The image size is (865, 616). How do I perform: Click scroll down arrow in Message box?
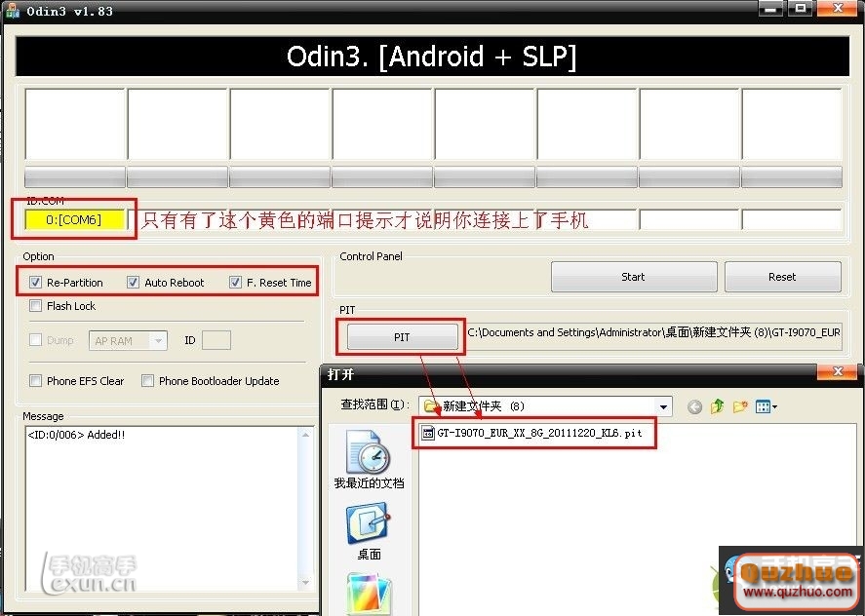tap(305, 582)
